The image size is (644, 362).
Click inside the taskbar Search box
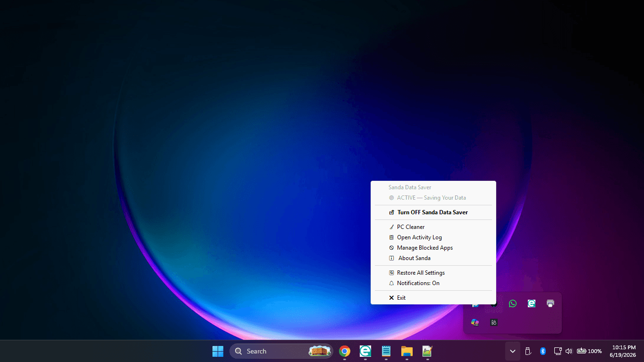tap(281, 351)
